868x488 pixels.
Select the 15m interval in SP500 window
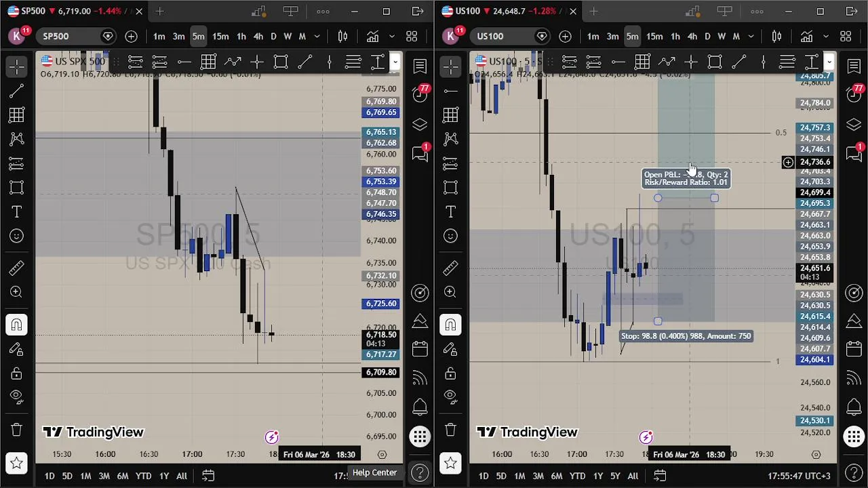tap(220, 37)
